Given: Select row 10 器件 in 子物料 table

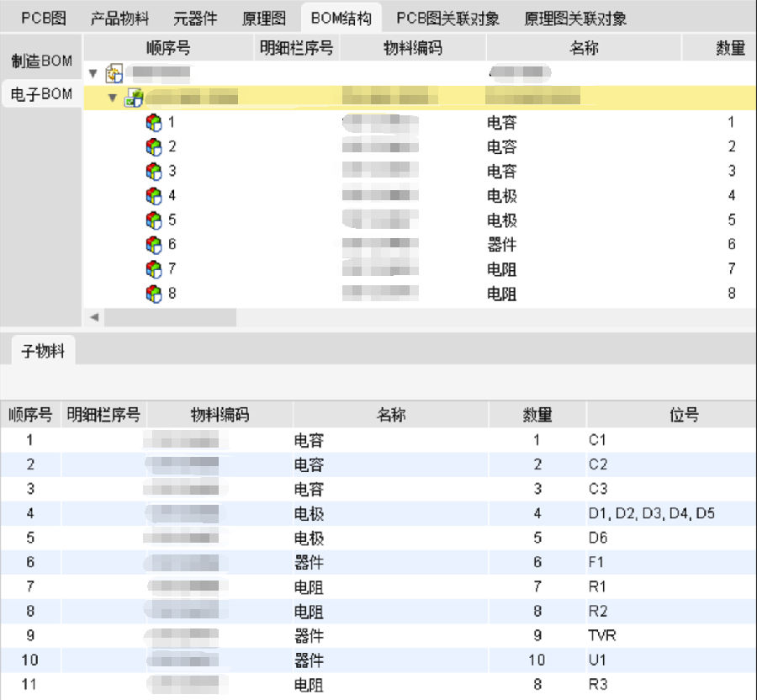Looking at the screenshot, I should point(378,660).
